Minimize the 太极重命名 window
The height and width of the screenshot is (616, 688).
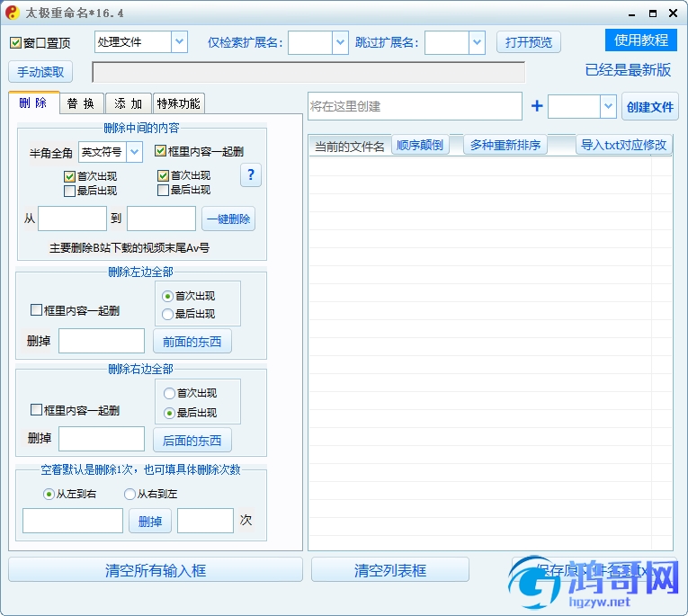pos(632,13)
